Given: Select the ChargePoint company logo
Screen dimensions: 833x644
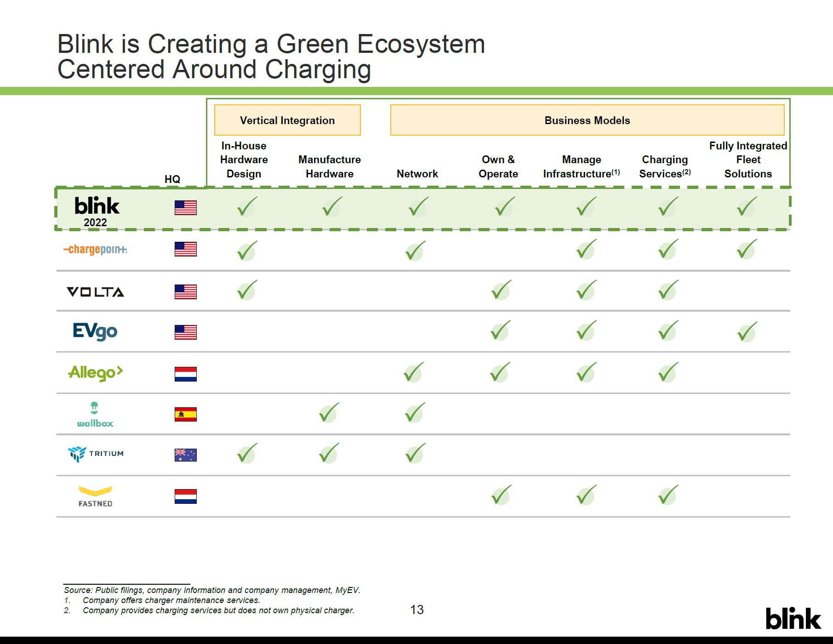Looking at the screenshot, I should point(95,250).
